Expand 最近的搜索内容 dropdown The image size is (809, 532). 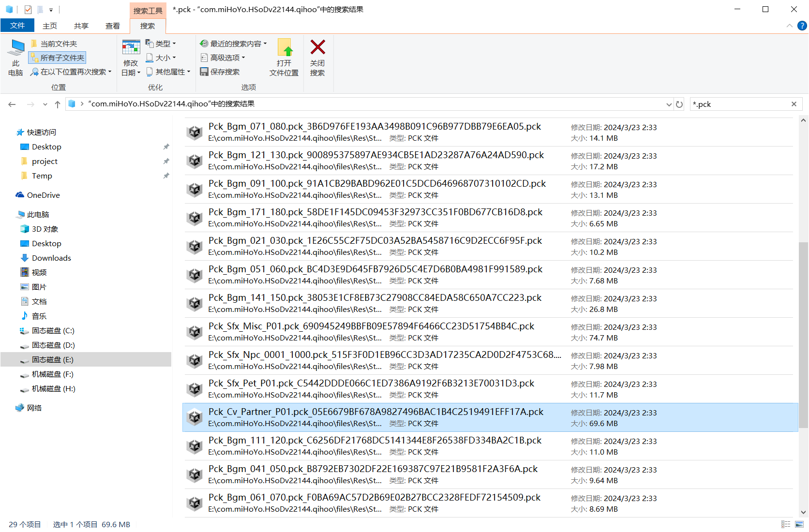point(234,44)
